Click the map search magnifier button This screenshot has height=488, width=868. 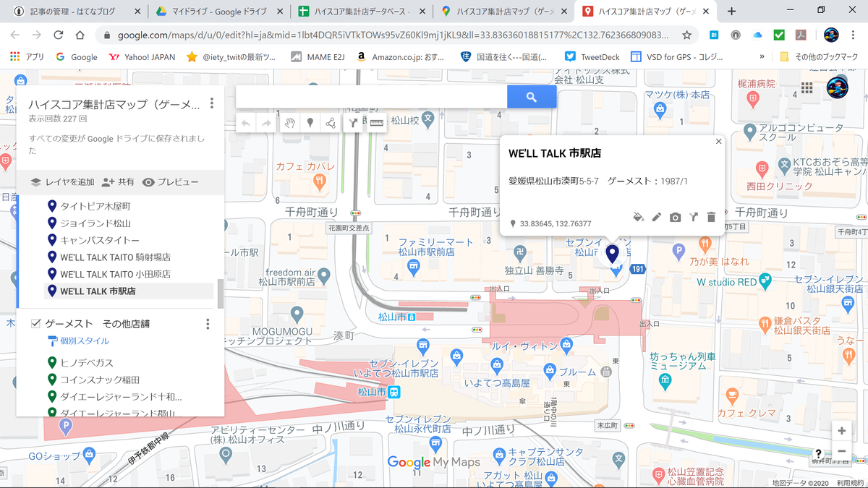coord(532,97)
